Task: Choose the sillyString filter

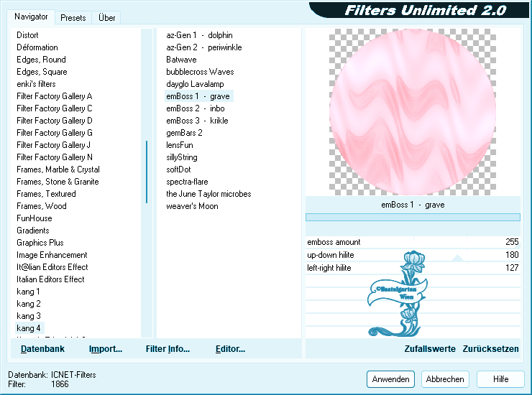Action: 181,157
